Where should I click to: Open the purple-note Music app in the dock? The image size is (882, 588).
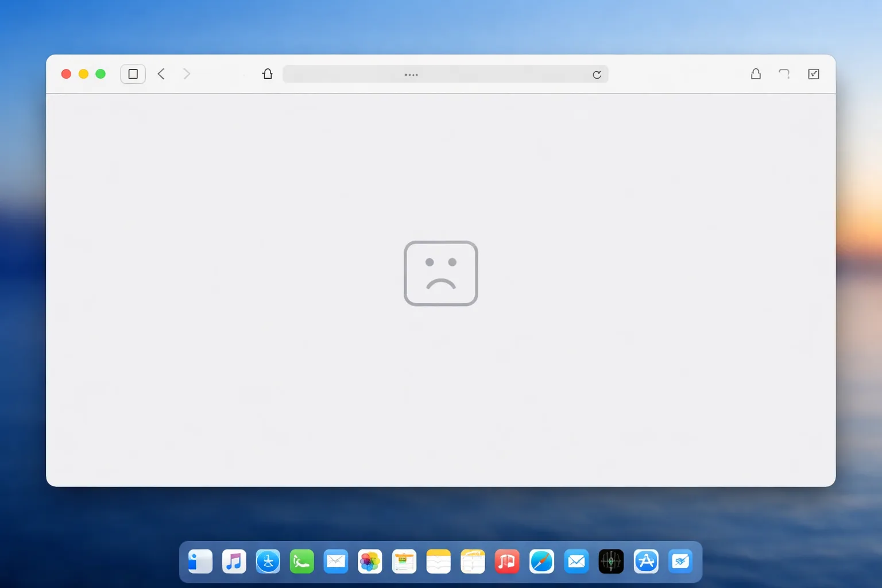(x=234, y=562)
